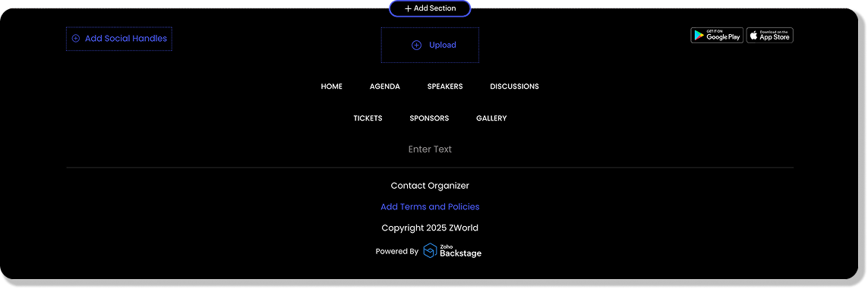Image resolution: width=868 pixels, height=289 pixels.
Task: Click the plus icon beside Upload
Action: (416, 46)
